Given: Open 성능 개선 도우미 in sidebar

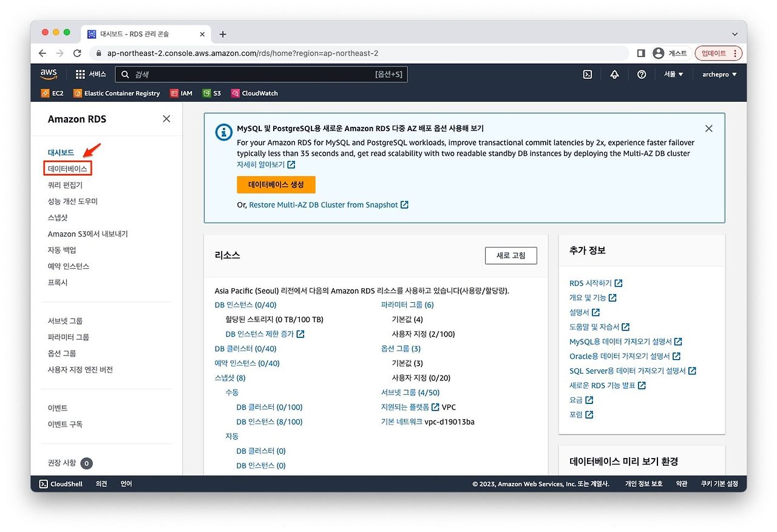Looking at the screenshot, I should click(x=73, y=201).
